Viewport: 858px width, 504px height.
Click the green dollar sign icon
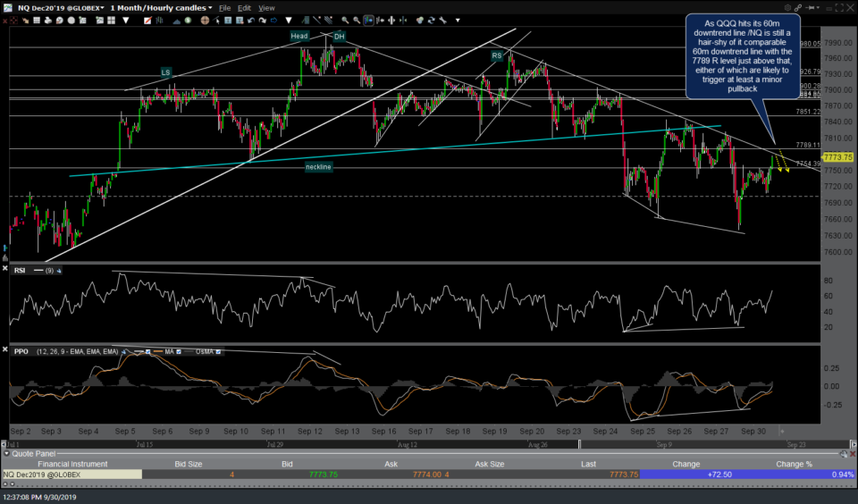(x=188, y=21)
